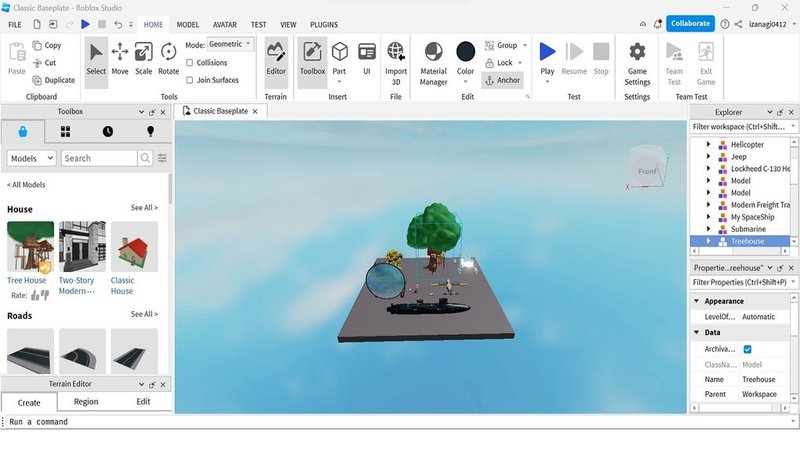Image resolution: width=800 pixels, height=450 pixels.
Task: Choose the Rotate tool
Action: click(x=168, y=59)
